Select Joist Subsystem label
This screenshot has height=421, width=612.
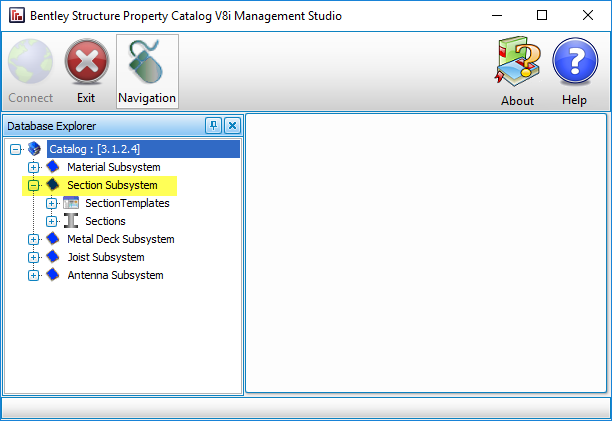point(106,257)
